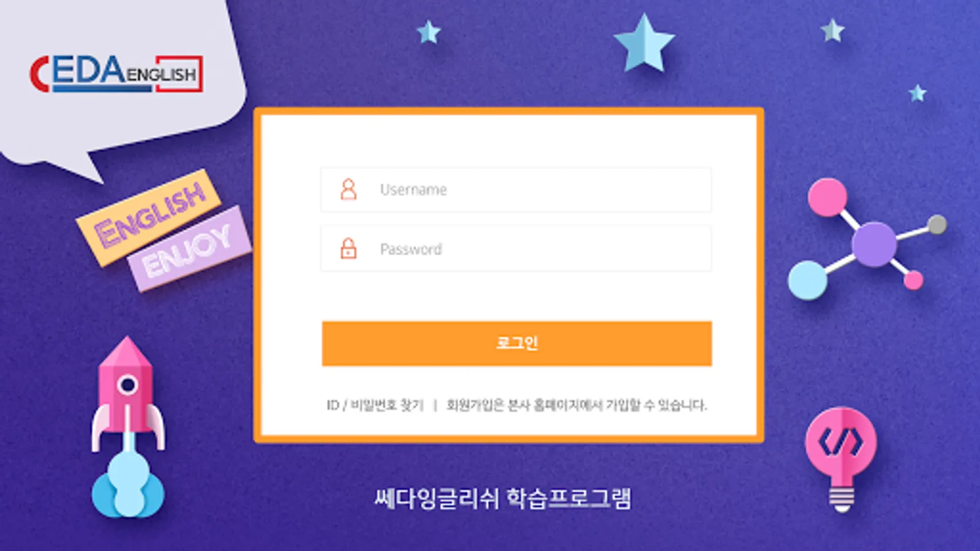Click the purple ENJOY label sticker
The height and width of the screenshot is (551, 980).
click(x=189, y=249)
